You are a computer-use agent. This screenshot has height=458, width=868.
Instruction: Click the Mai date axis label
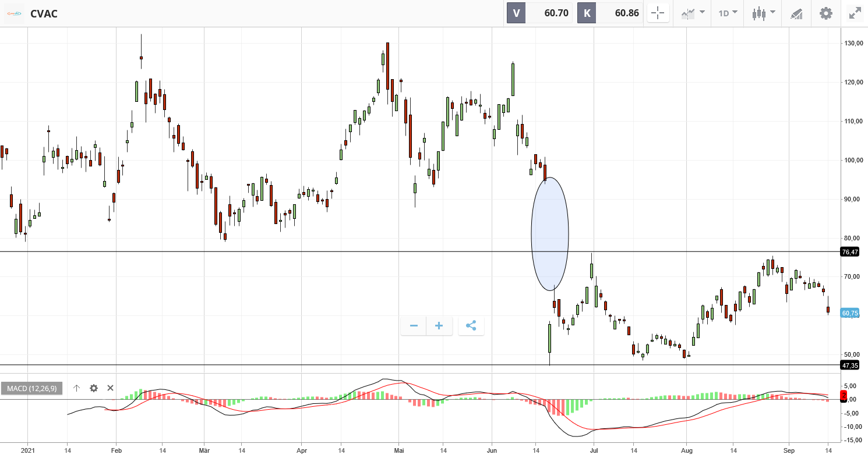pos(399,450)
